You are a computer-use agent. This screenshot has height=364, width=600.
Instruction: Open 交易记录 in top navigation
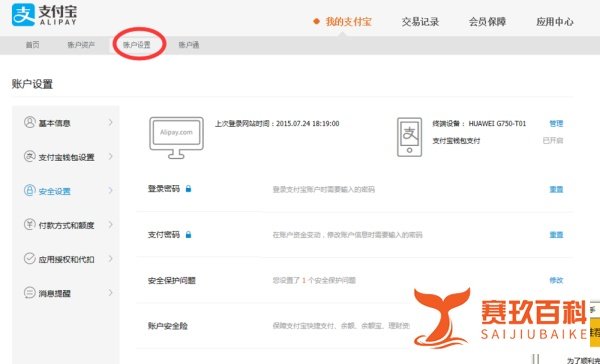420,22
